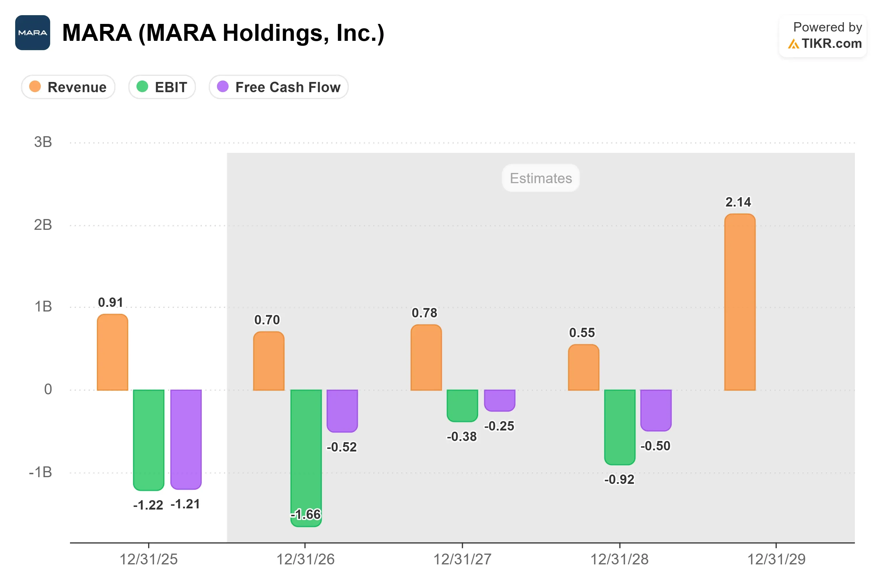Click the -1.21 free cash flow label
The width and height of the screenshot is (882, 588).
coord(185,504)
